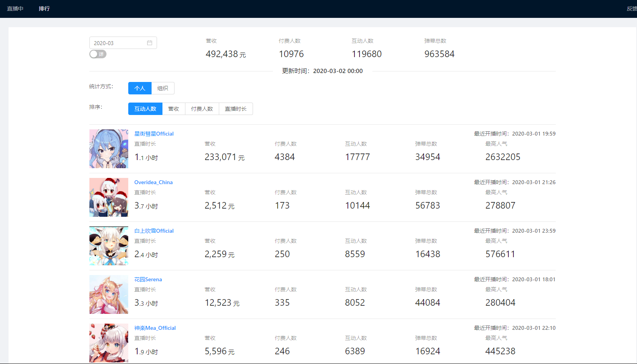Open Overidea_China profile link
Screen dimensions: 637x364
pos(154,182)
